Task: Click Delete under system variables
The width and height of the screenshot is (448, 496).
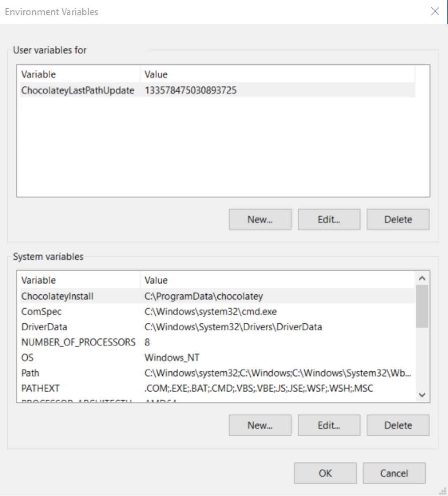Action: coord(398,425)
